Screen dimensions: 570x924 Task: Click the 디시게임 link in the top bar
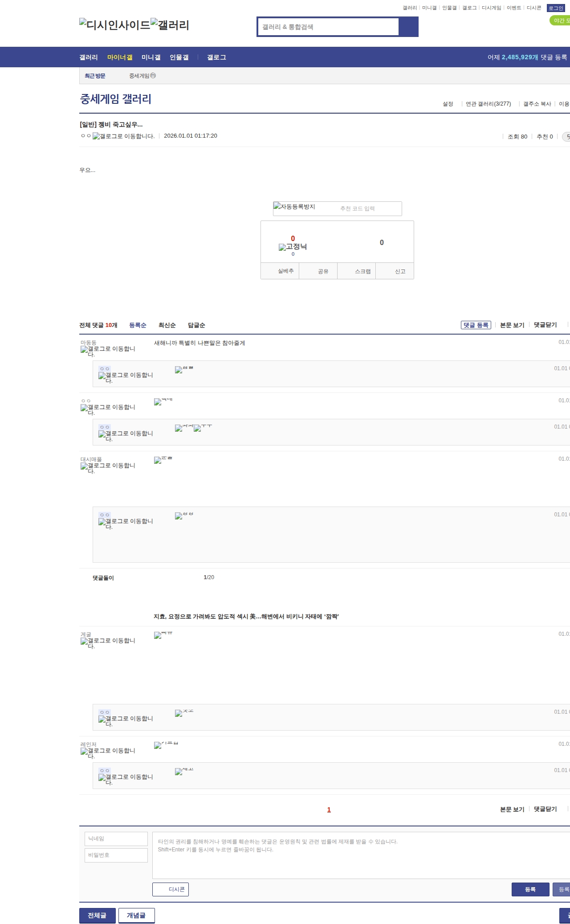pyautogui.click(x=492, y=8)
